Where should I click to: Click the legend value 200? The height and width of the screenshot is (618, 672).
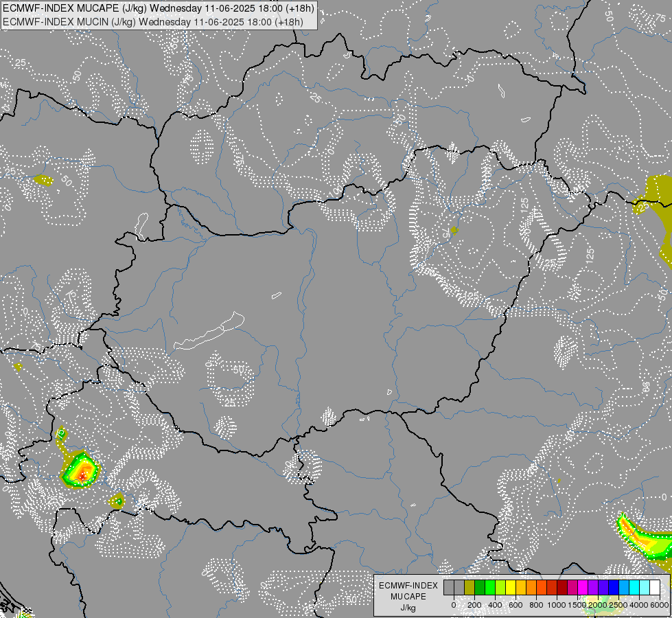(474, 605)
